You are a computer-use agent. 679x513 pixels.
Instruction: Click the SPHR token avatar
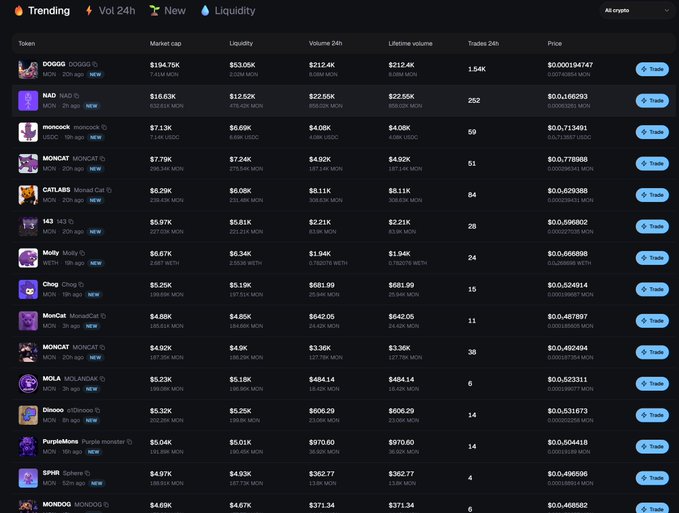[x=28, y=478]
